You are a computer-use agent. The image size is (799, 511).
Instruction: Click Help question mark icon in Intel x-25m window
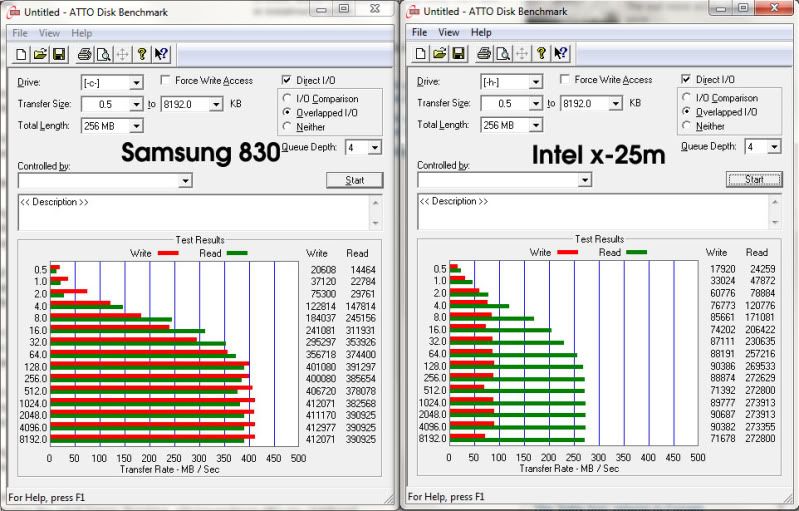point(541,53)
